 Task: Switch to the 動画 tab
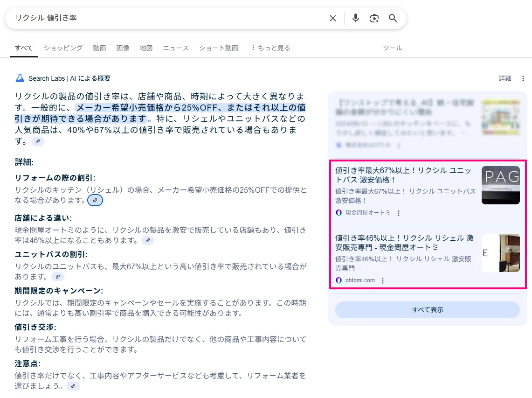point(99,48)
